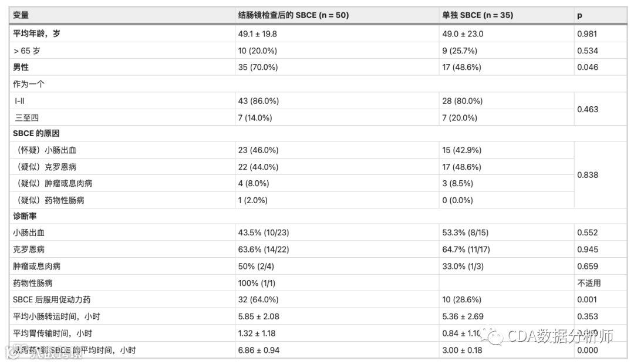The width and height of the screenshot is (634, 364).
Task: Click the CDA数据分析师 watermark text
Action: pos(560,336)
